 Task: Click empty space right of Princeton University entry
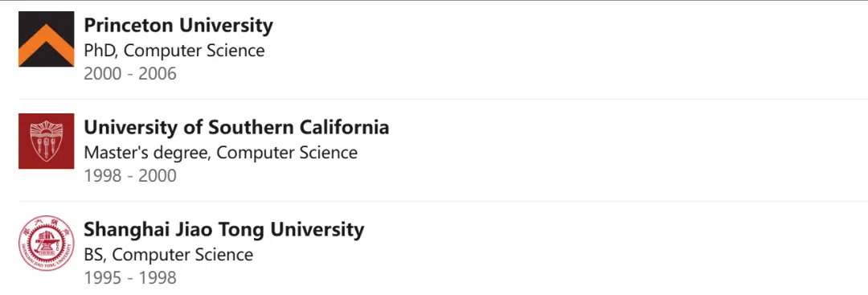(570, 50)
